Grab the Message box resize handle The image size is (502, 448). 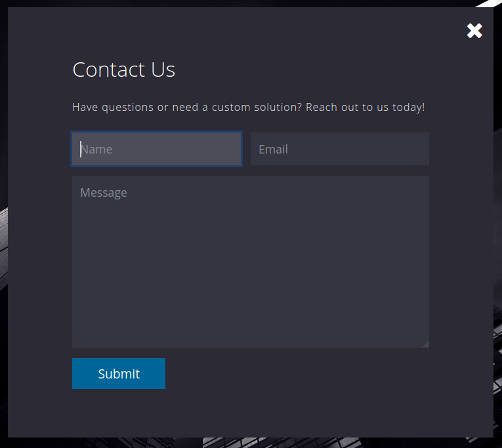pos(425,344)
